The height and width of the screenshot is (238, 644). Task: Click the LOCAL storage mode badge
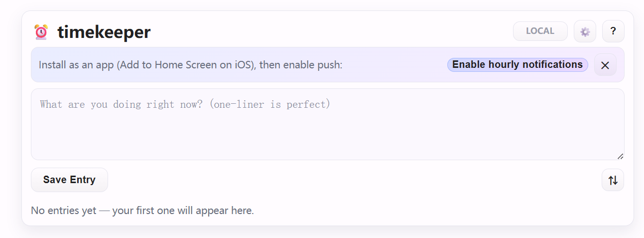[x=540, y=31]
